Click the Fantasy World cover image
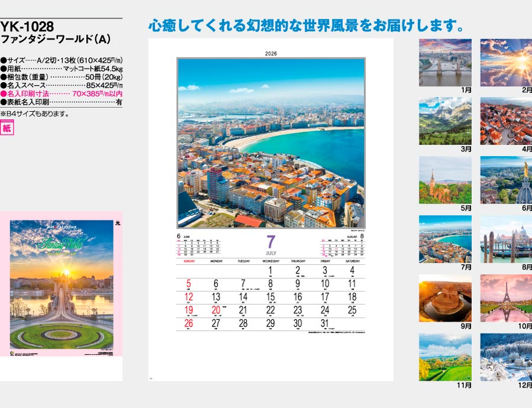Screen dimensions: 532x408 tap(61, 287)
